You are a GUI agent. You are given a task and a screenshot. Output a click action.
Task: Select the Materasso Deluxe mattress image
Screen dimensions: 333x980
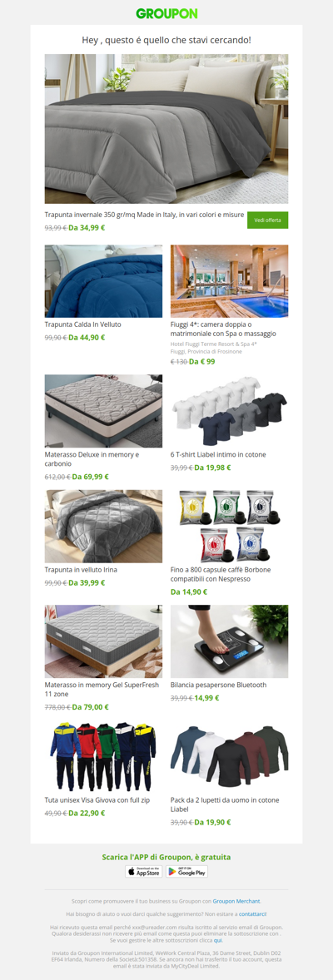(103, 411)
